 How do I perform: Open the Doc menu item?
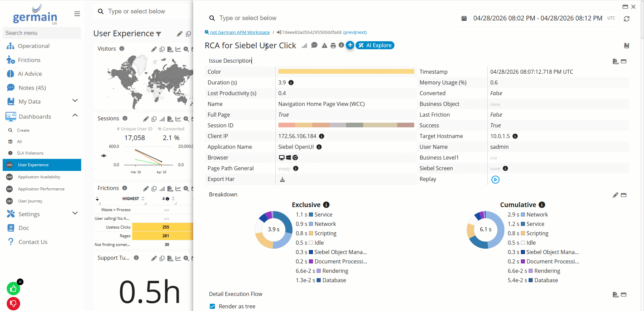tap(24, 228)
